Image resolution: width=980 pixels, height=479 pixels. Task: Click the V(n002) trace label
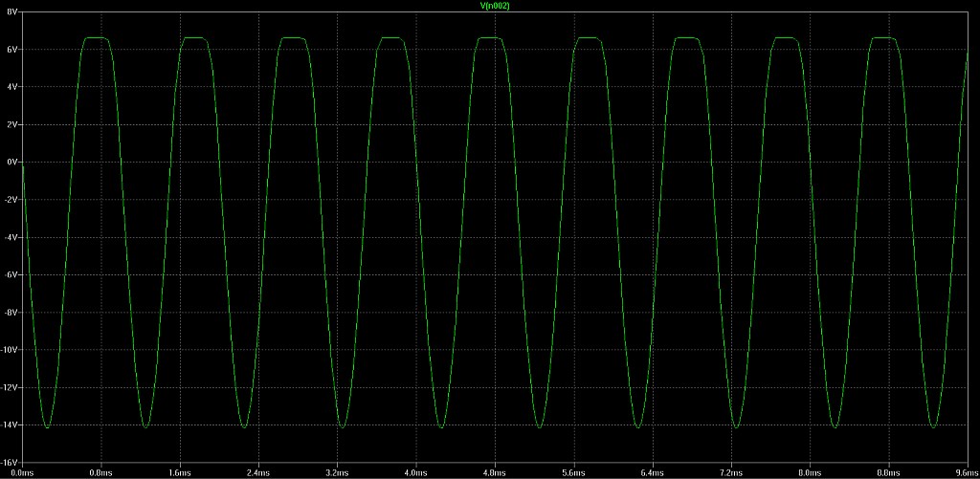click(x=496, y=5)
